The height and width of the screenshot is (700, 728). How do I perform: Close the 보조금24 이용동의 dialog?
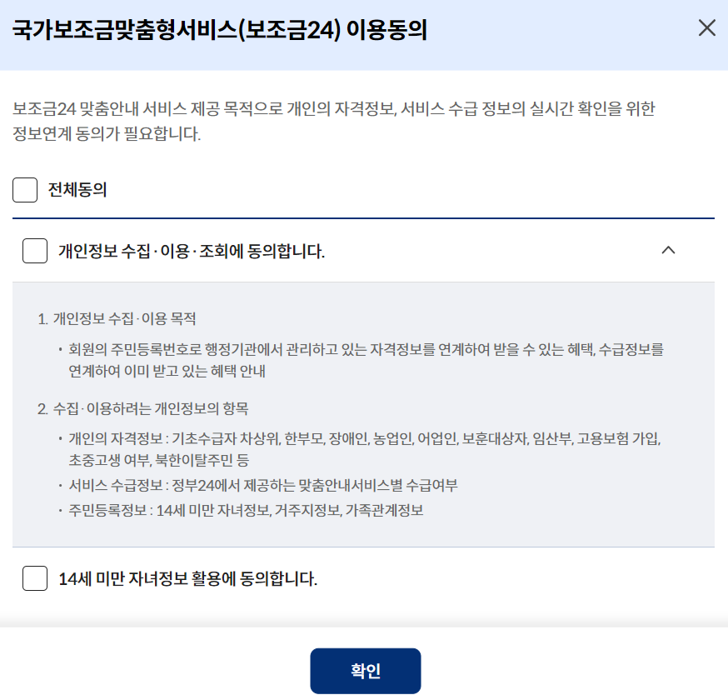coord(706,27)
